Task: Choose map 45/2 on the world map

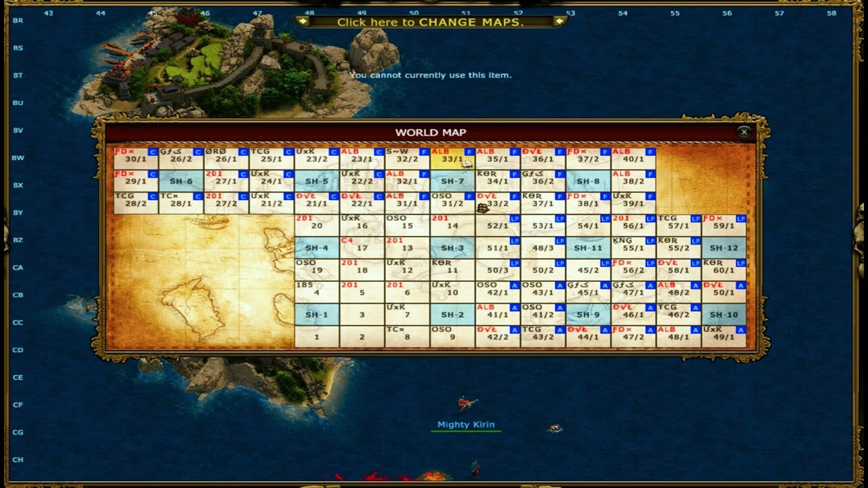Action: (589, 270)
